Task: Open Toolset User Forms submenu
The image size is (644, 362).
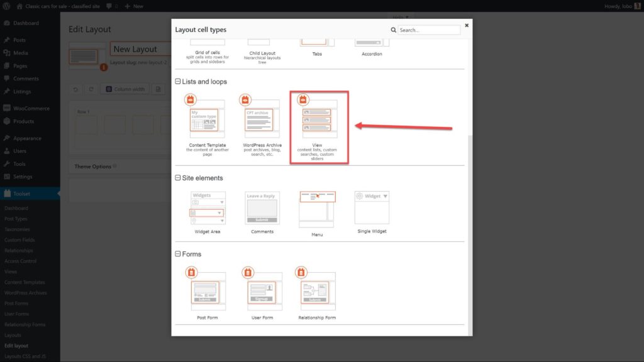Action: coord(17,314)
